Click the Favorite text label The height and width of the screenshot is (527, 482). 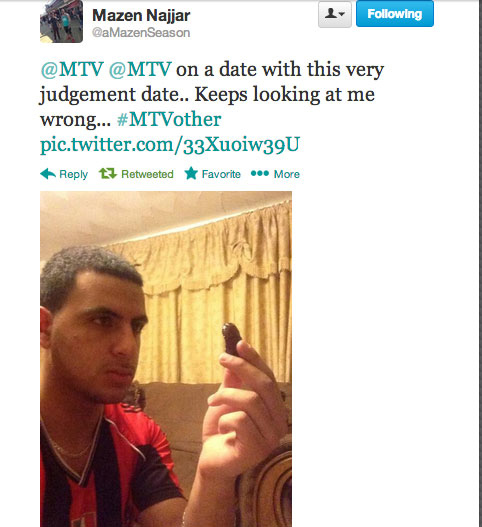(221, 174)
